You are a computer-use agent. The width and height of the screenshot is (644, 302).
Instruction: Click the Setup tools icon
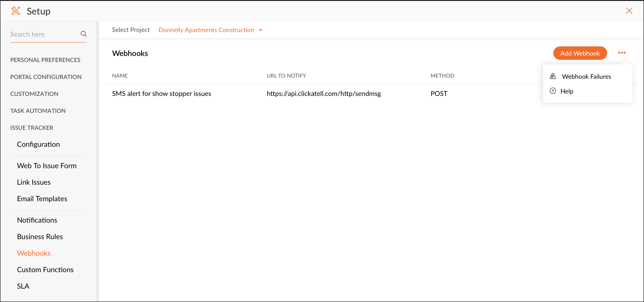(x=16, y=11)
